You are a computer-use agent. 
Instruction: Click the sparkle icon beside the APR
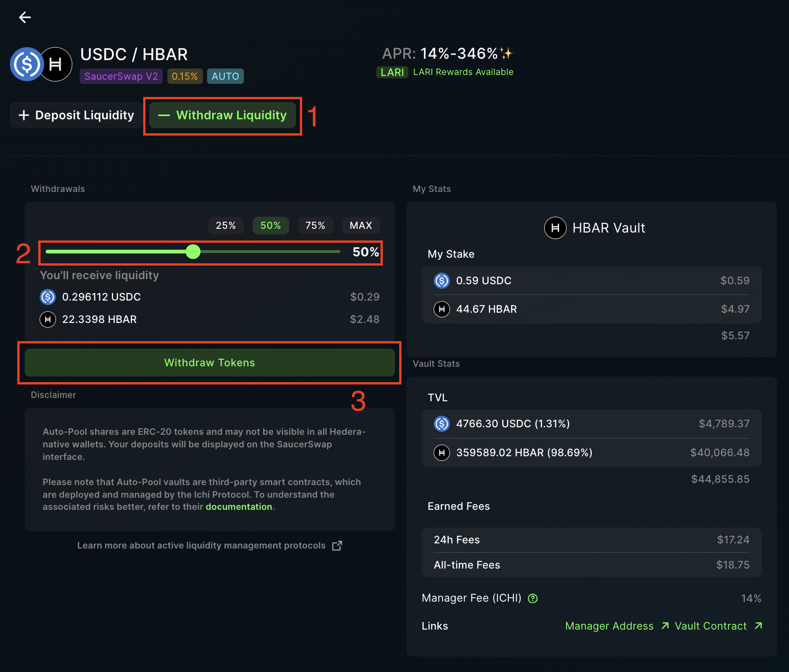[x=506, y=54]
